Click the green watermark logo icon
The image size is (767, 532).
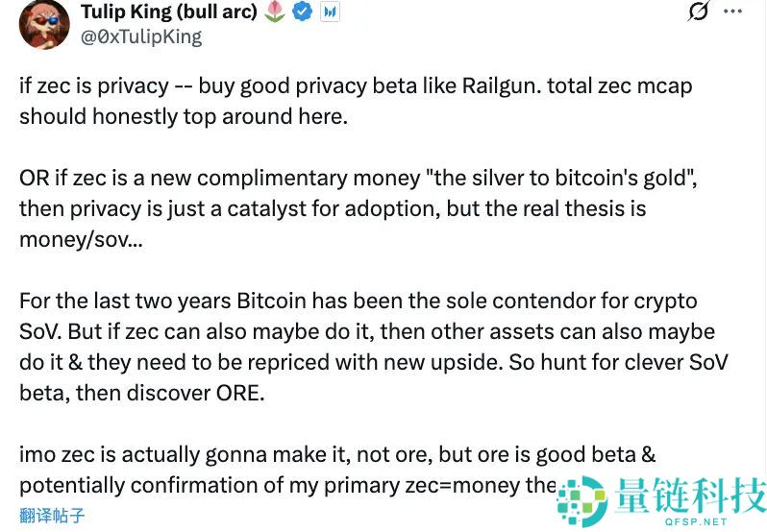click(582, 499)
